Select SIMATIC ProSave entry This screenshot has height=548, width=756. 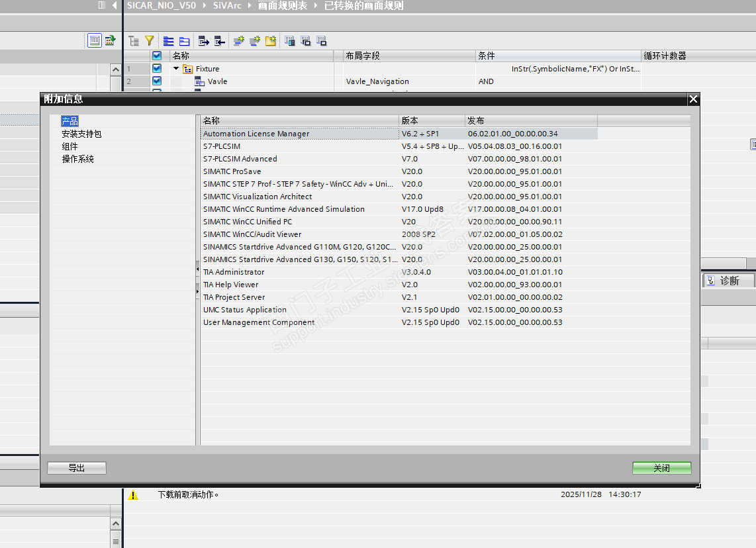(x=399, y=171)
